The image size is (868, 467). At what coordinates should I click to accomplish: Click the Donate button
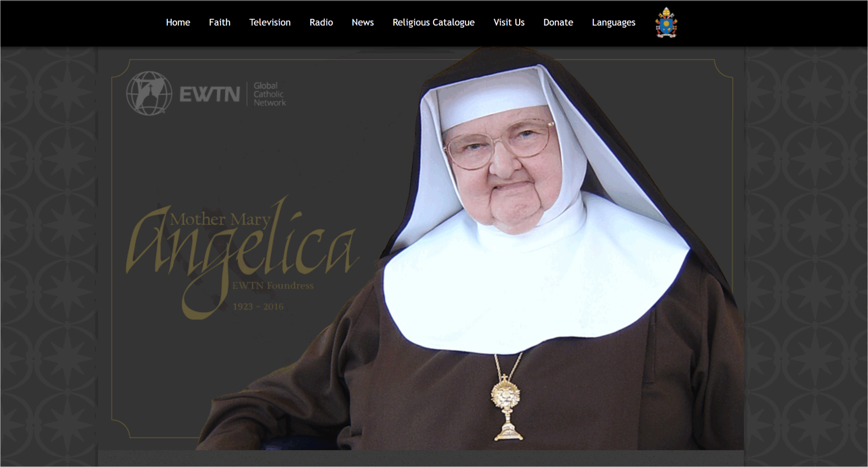(558, 22)
